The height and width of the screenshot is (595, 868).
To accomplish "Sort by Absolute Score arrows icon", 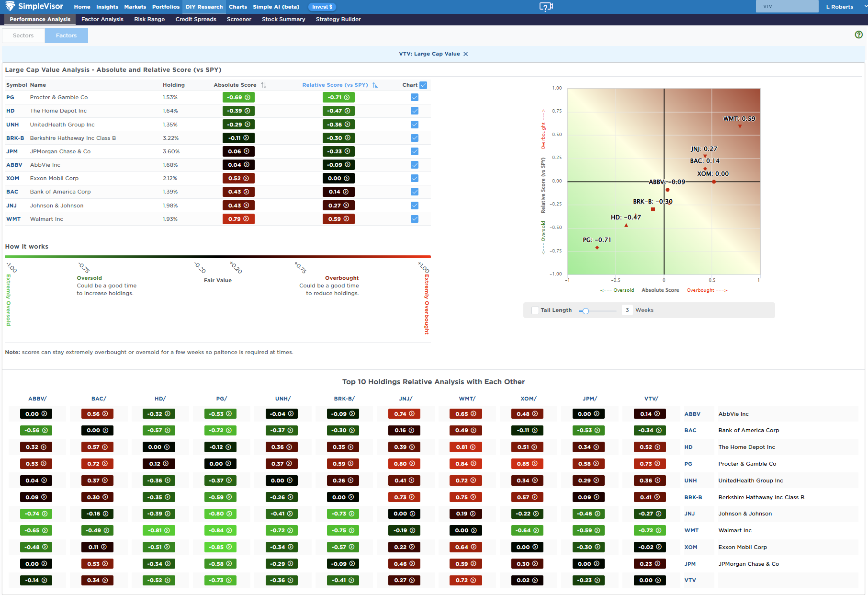I will point(264,85).
